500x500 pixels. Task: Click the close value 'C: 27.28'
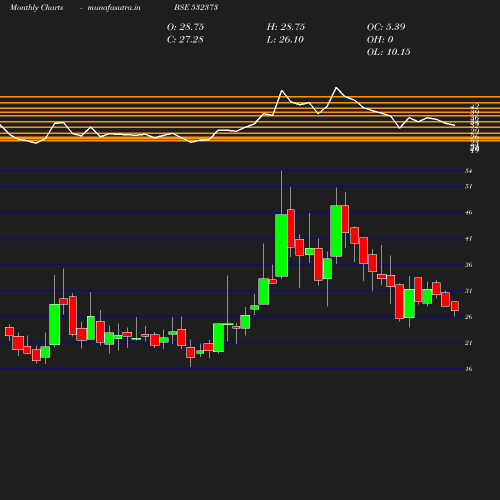185,40
